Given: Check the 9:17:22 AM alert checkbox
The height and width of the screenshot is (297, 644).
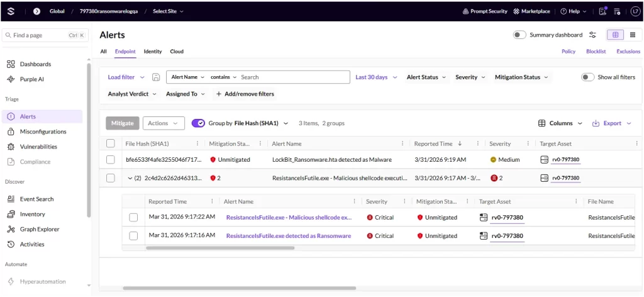Looking at the screenshot, I should click(x=133, y=217).
